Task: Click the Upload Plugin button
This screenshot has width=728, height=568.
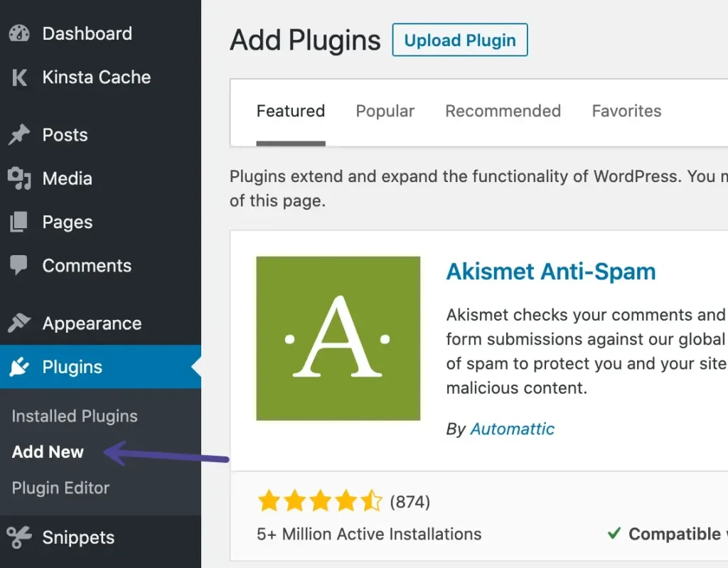Action: tap(459, 40)
